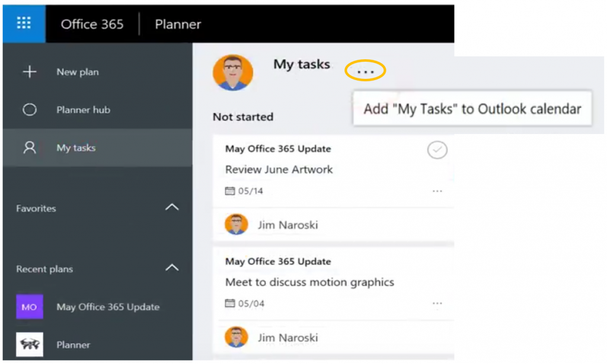Click Jim Naroski avatar on motion graphics task
The height and width of the screenshot is (364, 607).
pos(236,337)
